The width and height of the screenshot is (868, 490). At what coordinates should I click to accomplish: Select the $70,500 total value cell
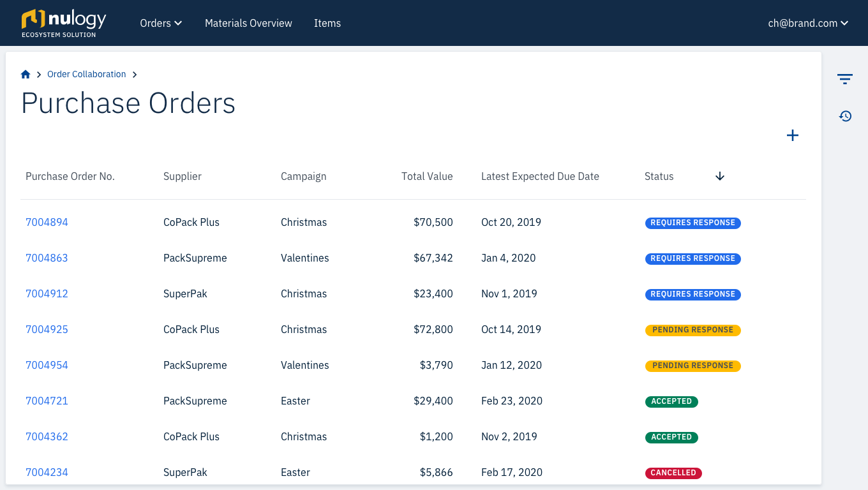433,222
